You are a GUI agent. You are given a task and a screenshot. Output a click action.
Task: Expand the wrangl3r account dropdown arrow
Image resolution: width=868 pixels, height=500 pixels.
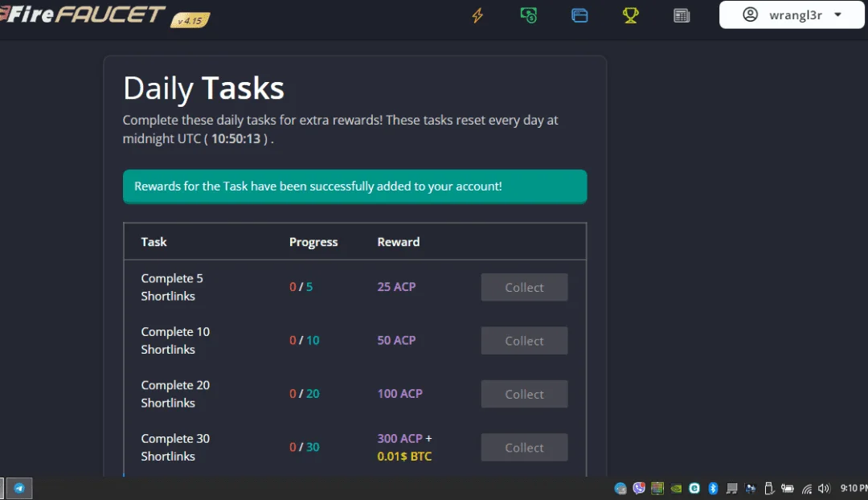pos(837,15)
